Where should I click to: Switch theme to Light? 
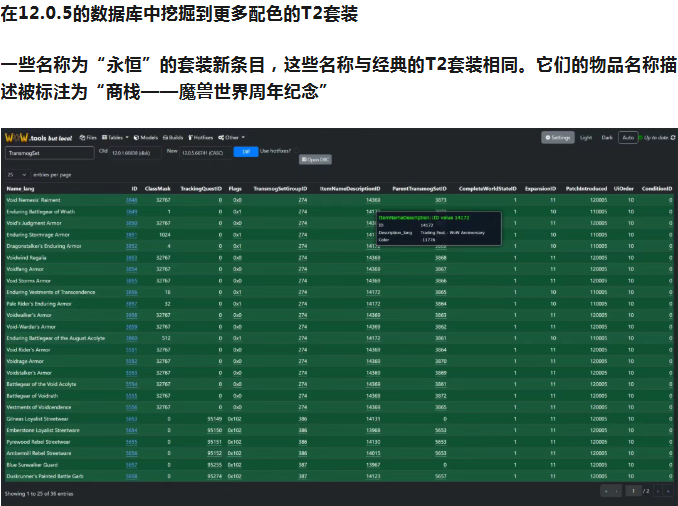pos(586,137)
